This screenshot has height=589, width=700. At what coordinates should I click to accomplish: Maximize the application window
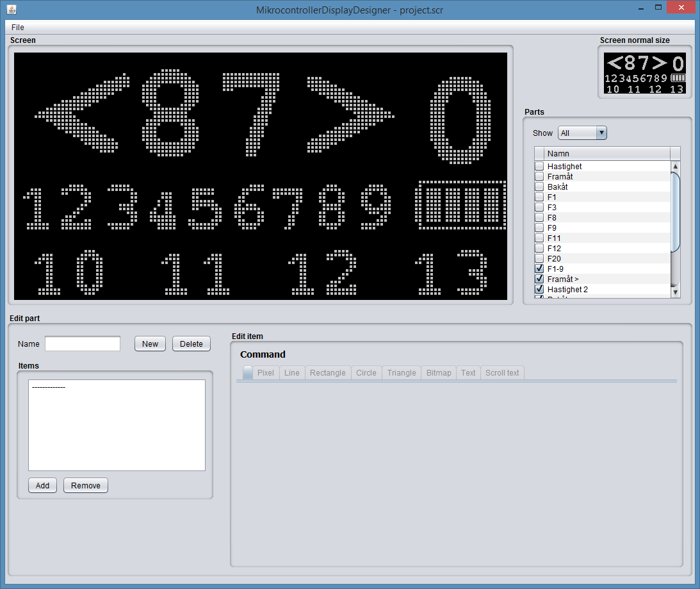point(658,8)
